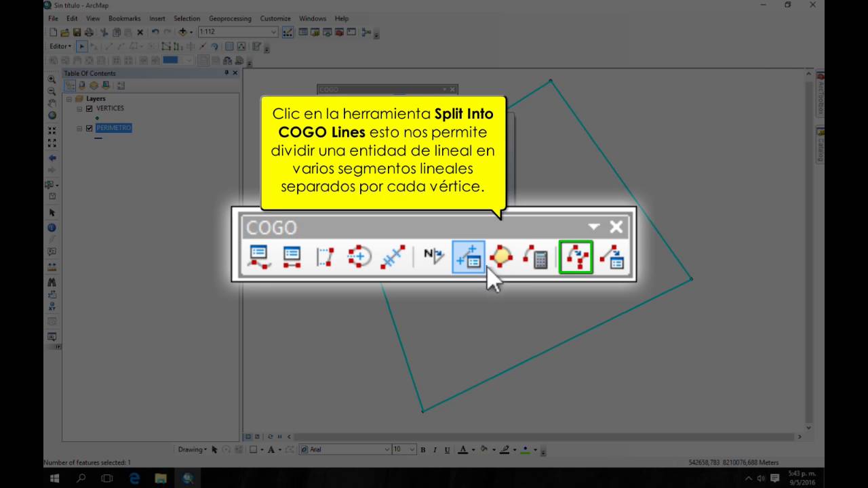Screen dimensions: 868x488
Task: Open the Catalog side tab
Action: click(820, 145)
